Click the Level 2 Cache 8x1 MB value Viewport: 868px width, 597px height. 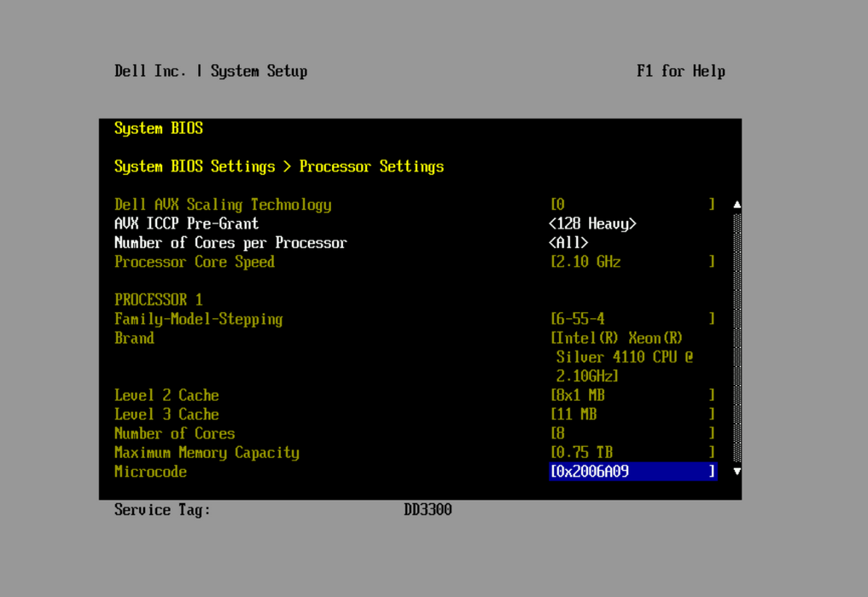(632, 396)
